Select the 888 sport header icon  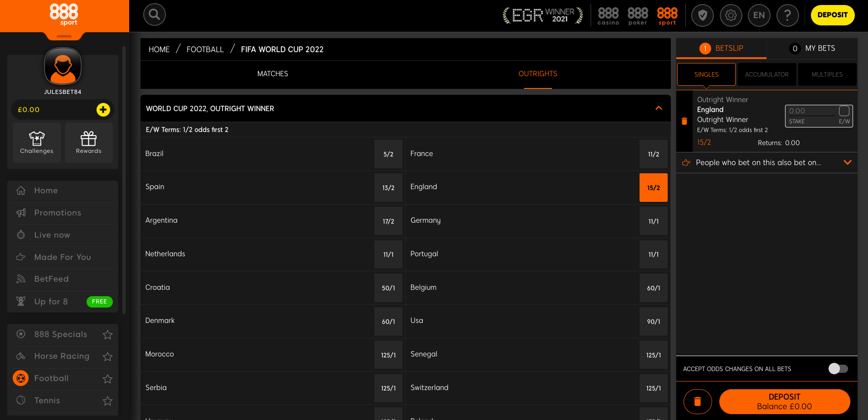click(667, 16)
